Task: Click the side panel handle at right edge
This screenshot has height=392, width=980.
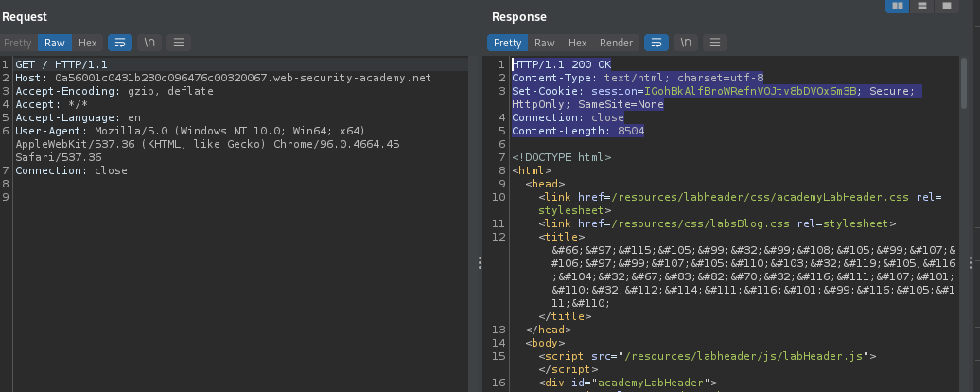Action: (971, 262)
